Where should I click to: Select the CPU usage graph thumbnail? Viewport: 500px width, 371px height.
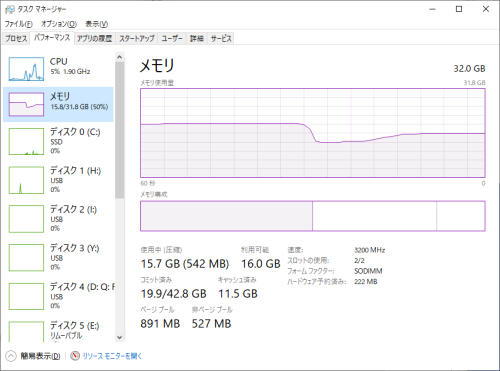point(26,69)
